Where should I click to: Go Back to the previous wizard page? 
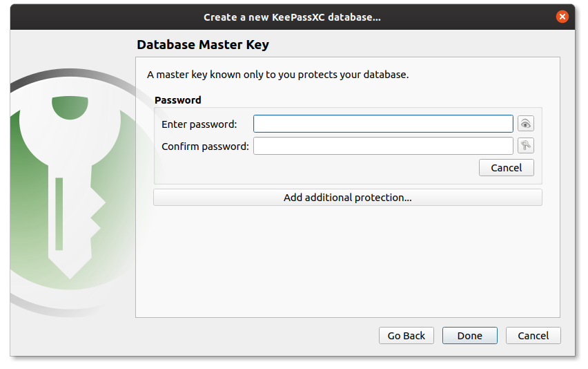pyautogui.click(x=406, y=336)
